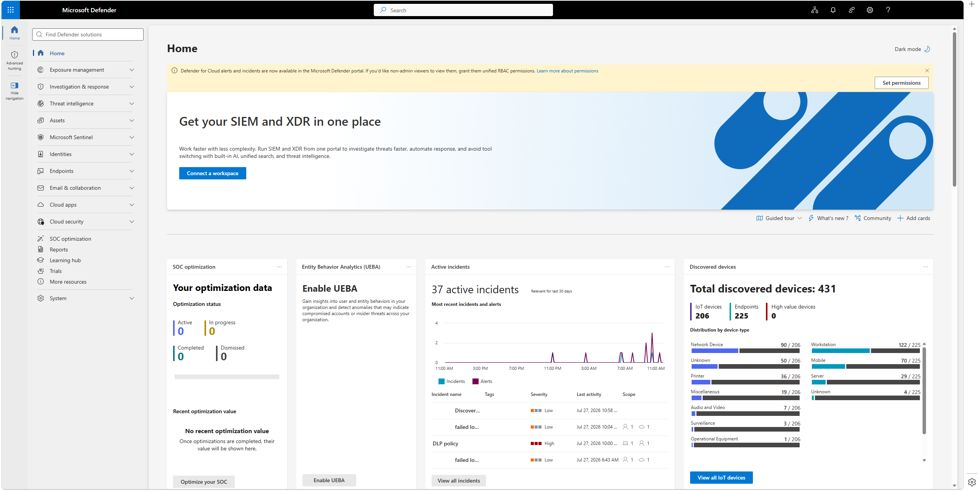Viewport: 980px width, 491px height.
Task: Open Community link
Action: (873, 218)
